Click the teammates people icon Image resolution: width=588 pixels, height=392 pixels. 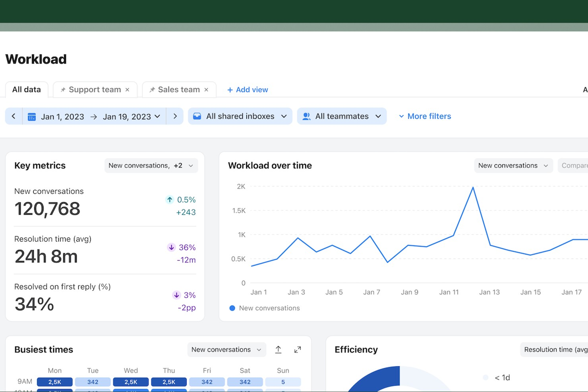pyautogui.click(x=306, y=116)
